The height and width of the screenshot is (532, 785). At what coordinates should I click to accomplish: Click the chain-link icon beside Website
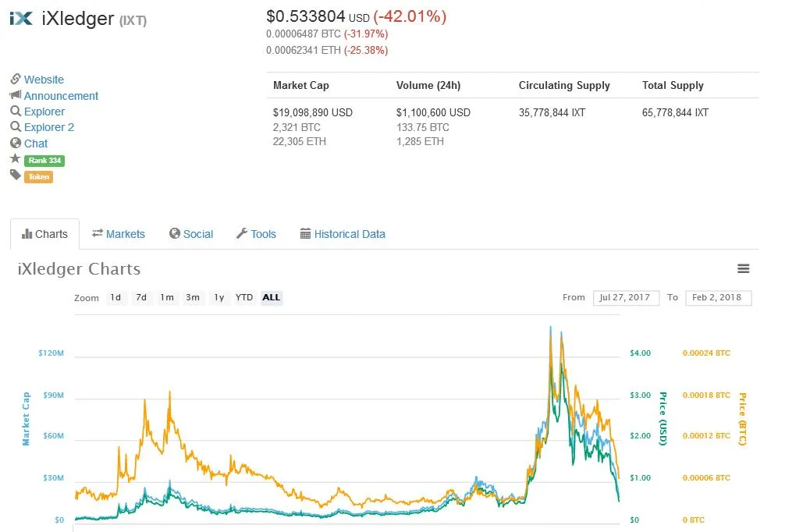[16, 79]
